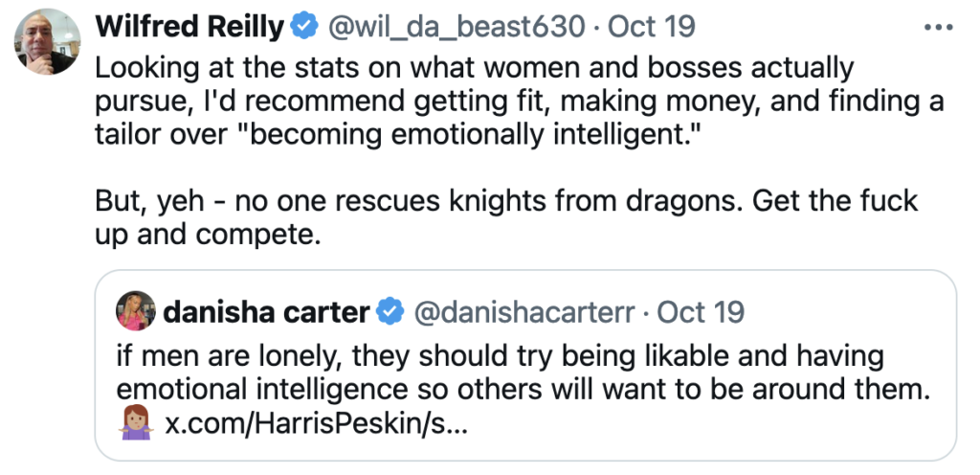The height and width of the screenshot is (475, 980).
Task: Click danisha carter's blue verified badge
Action: pyautogui.click(x=387, y=312)
